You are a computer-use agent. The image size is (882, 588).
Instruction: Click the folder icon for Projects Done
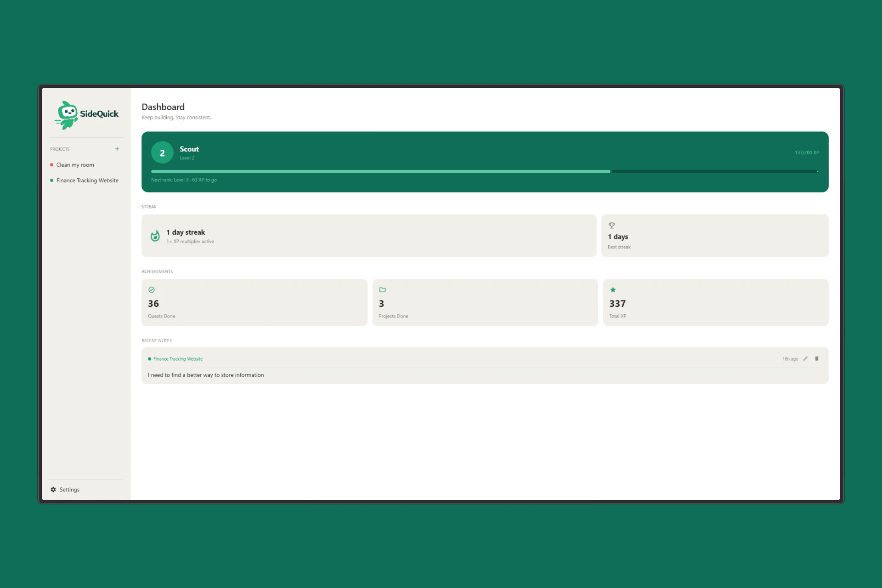(x=383, y=289)
